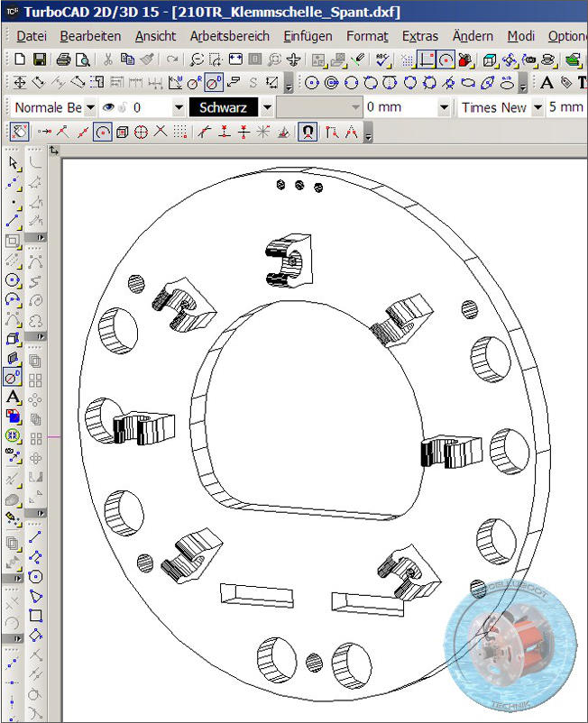
Task: Open the Extras menu
Action: (420, 36)
